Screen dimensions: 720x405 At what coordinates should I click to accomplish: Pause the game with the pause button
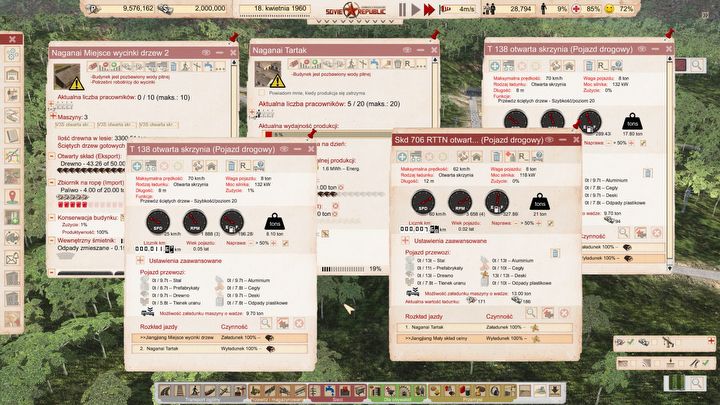tap(402, 10)
